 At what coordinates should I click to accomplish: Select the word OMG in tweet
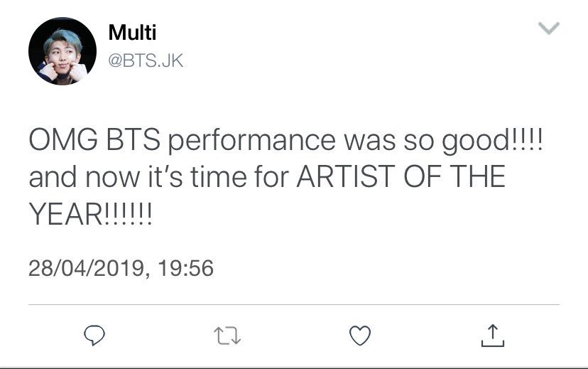63,139
